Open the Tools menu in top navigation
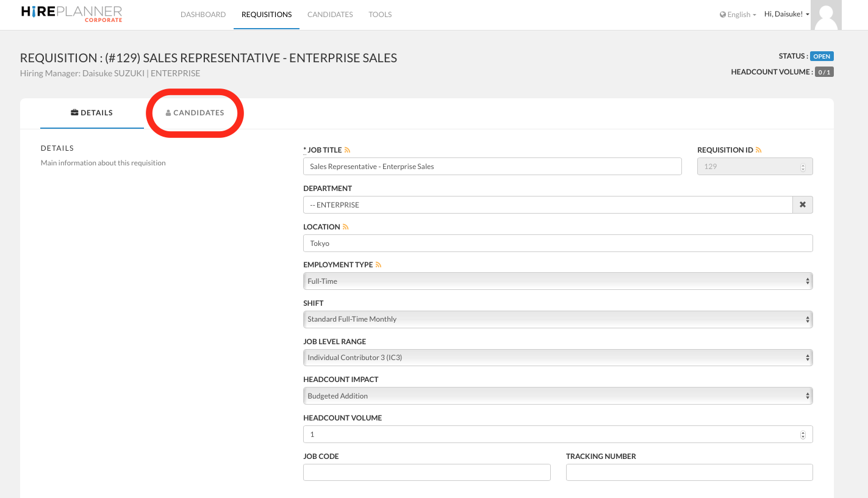This screenshot has width=868, height=498. 380,15
